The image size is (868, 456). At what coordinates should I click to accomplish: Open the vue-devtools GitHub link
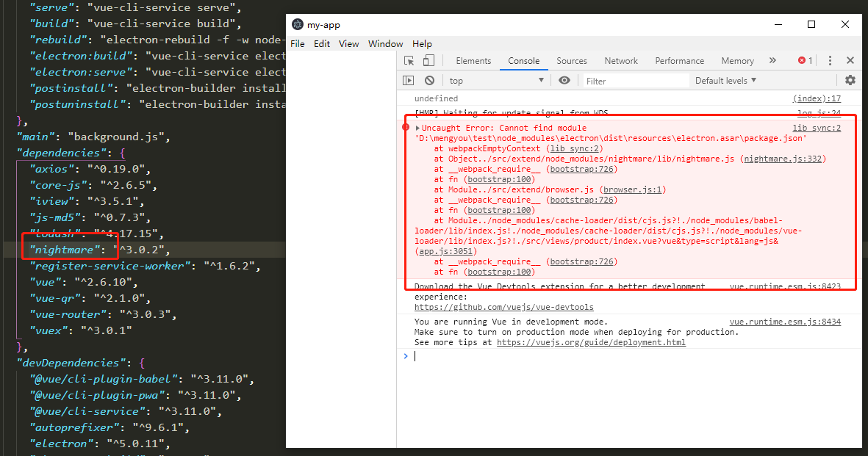503,307
